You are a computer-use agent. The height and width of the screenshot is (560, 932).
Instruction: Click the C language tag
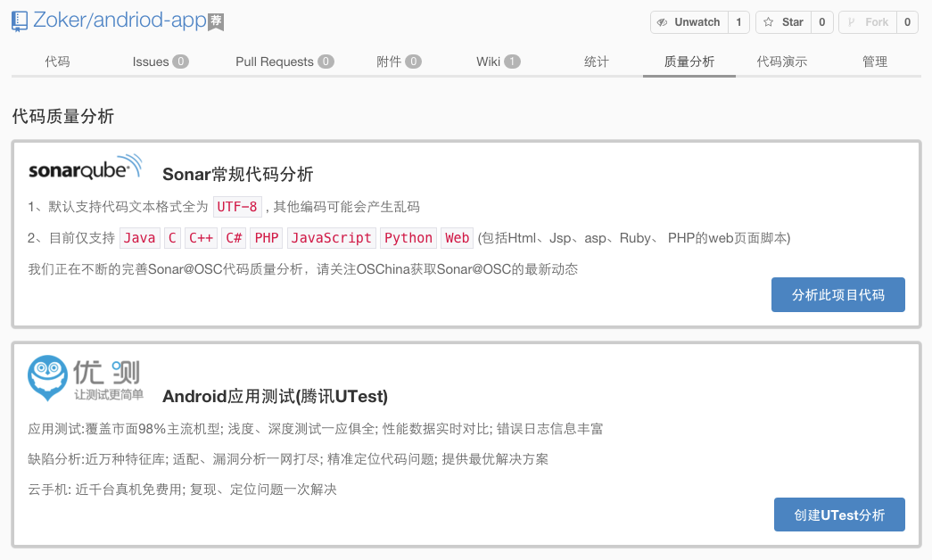172,238
